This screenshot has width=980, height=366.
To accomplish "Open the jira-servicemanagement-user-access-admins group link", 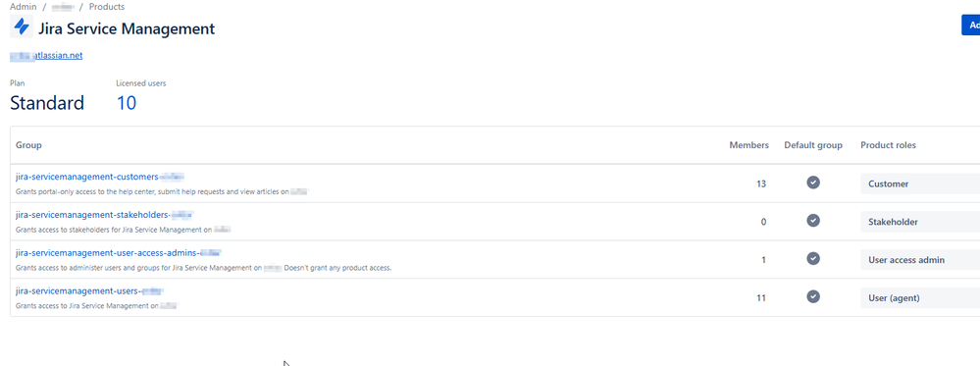I will pos(119,253).
